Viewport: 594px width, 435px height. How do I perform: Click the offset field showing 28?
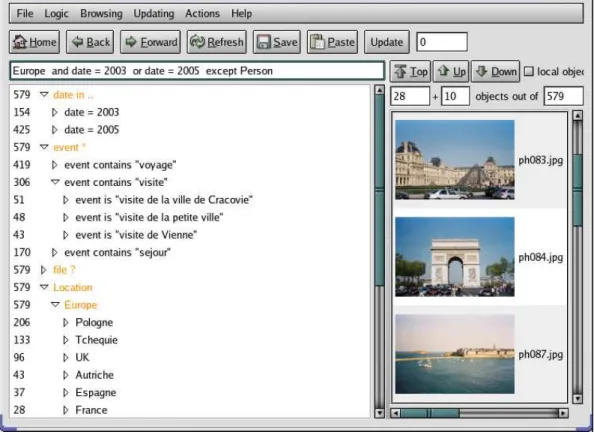pyautogui.click(x=410, y=96)
